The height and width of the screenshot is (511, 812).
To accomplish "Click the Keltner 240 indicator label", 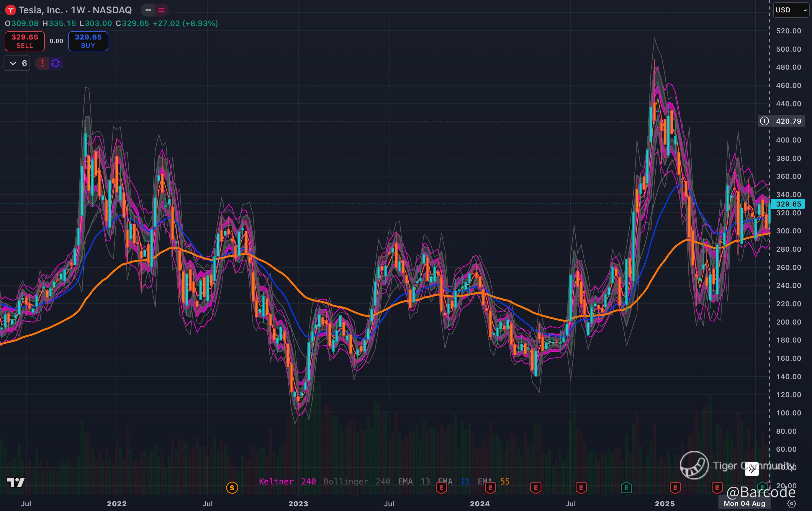I will (x=287, y=481).
